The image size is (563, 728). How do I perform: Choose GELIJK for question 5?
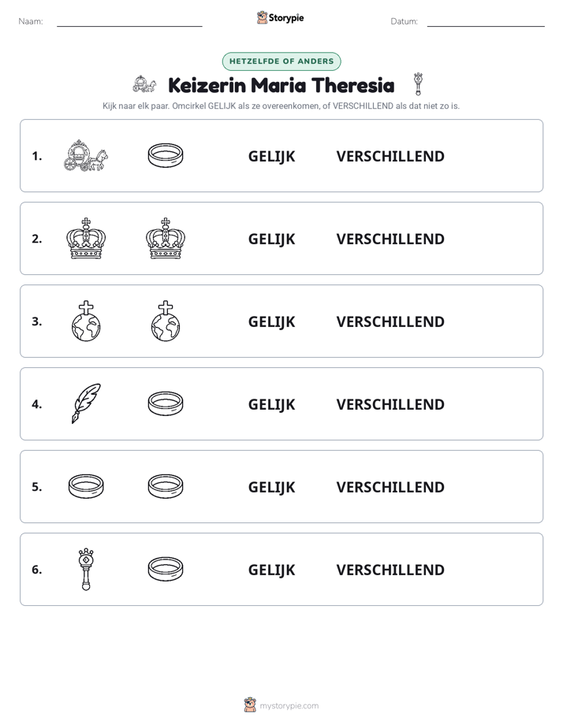(x=272, y=488)
